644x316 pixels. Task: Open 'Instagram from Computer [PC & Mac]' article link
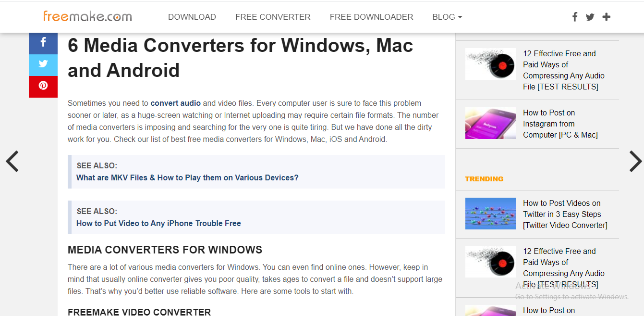(560, 124)
